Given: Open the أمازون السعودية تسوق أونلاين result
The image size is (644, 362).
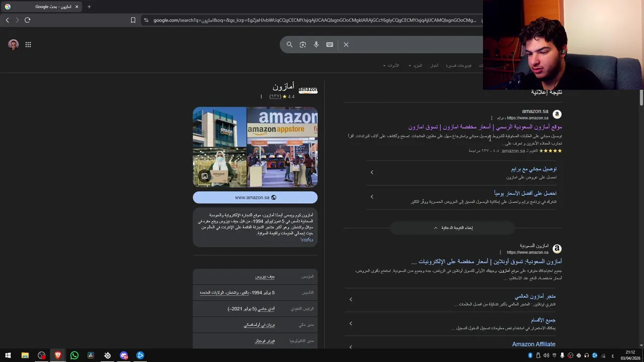Looking at the screenshot, I should (x=487, y=261).
